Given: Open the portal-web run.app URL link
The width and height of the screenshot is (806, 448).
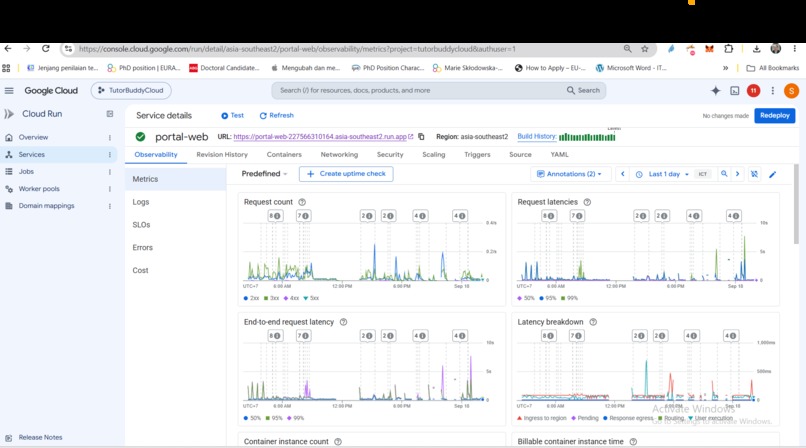Looking at the screenshot, I should tap(323, 137).
